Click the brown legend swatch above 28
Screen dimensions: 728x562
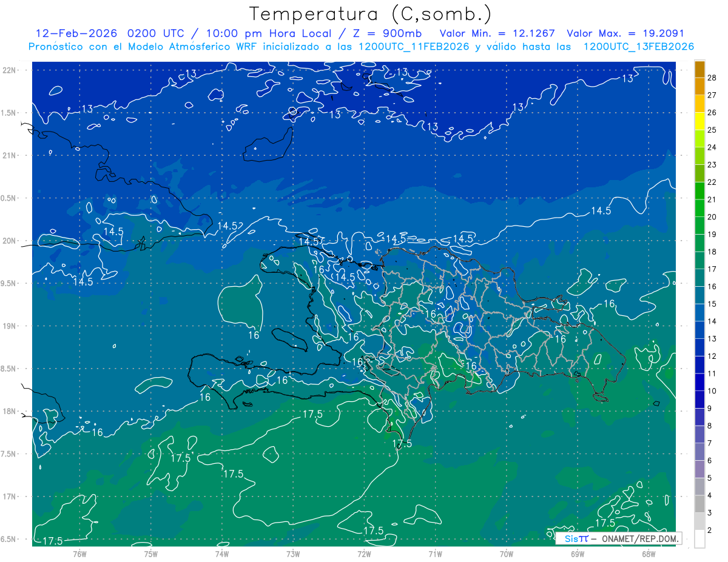click(x=699, y=69)
